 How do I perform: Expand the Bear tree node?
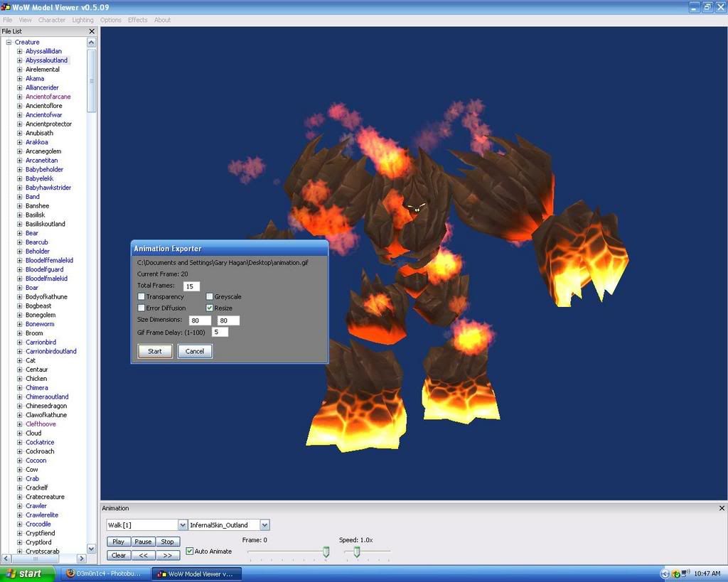point(19,234)
